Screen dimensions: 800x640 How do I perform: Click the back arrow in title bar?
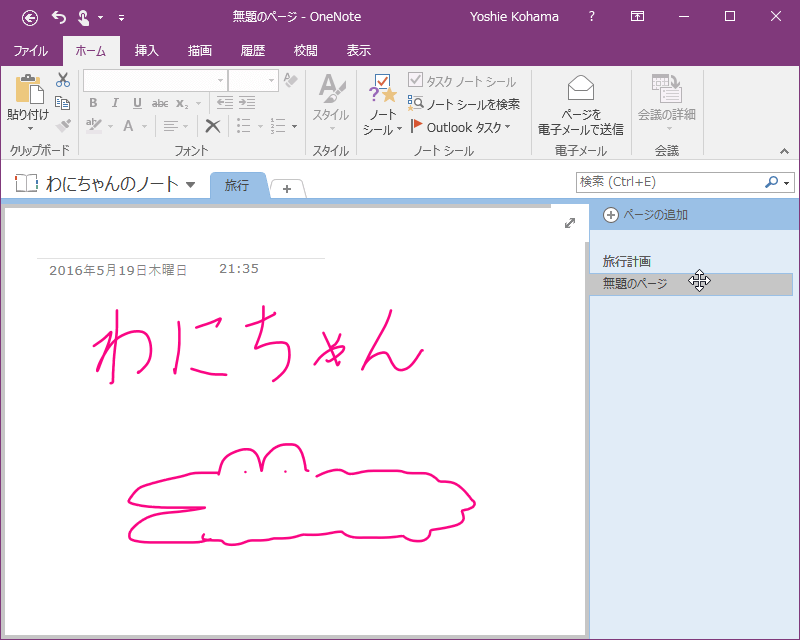(x=30, y=18)
